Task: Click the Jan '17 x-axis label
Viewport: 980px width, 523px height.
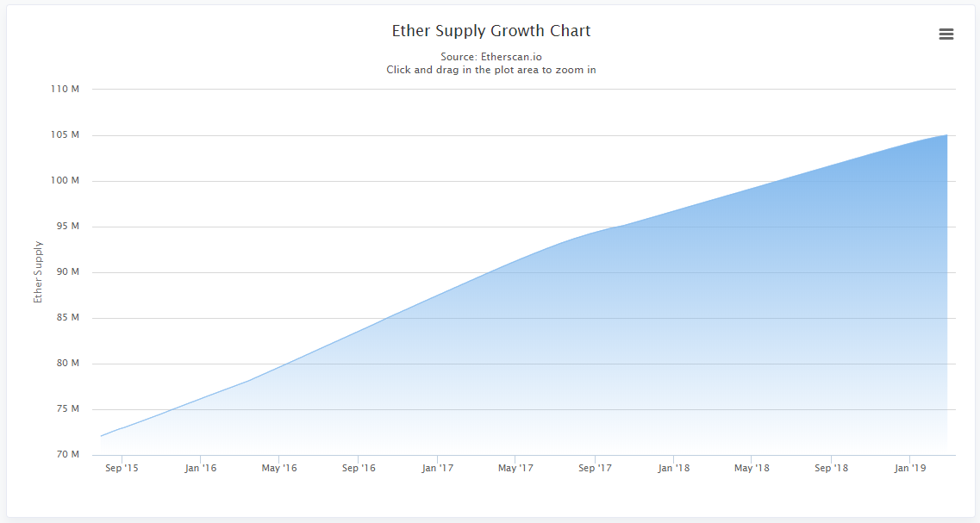Action: coord(438,468)
